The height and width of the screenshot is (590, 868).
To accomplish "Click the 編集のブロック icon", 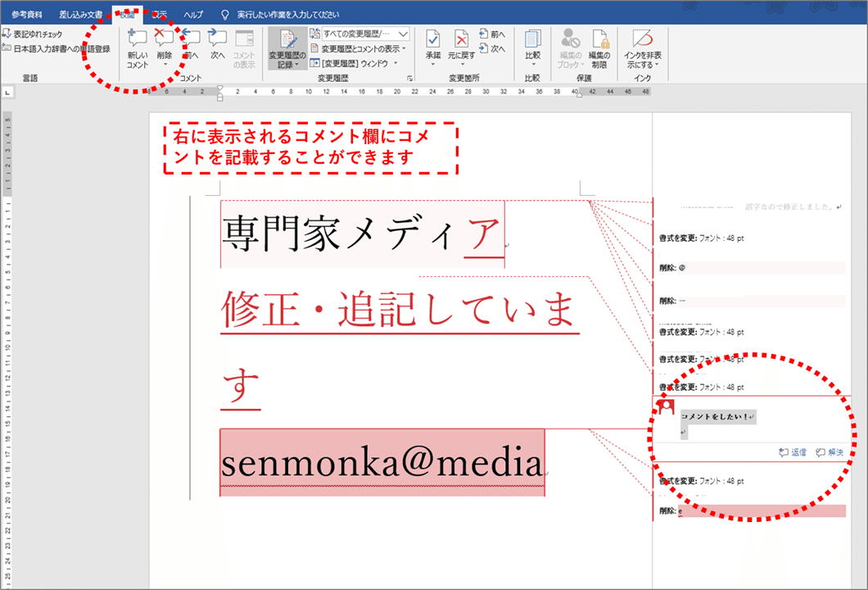I will (570, 39).
